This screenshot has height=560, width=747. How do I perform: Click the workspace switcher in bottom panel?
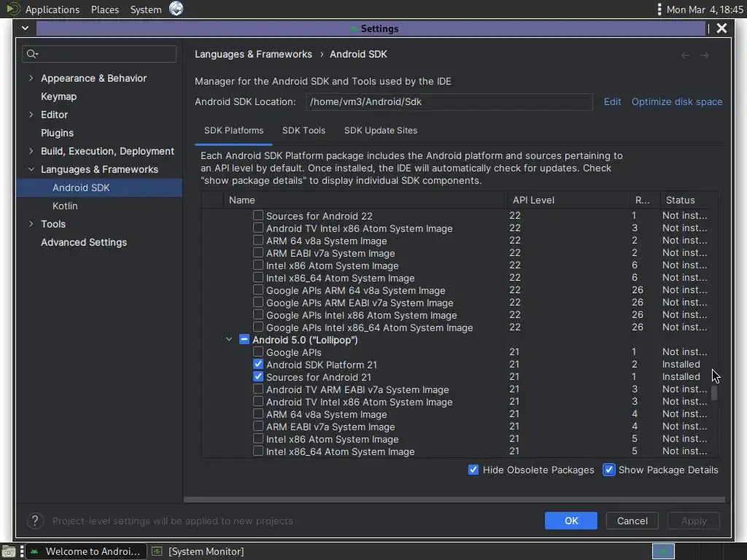click(x=663, y=551)
